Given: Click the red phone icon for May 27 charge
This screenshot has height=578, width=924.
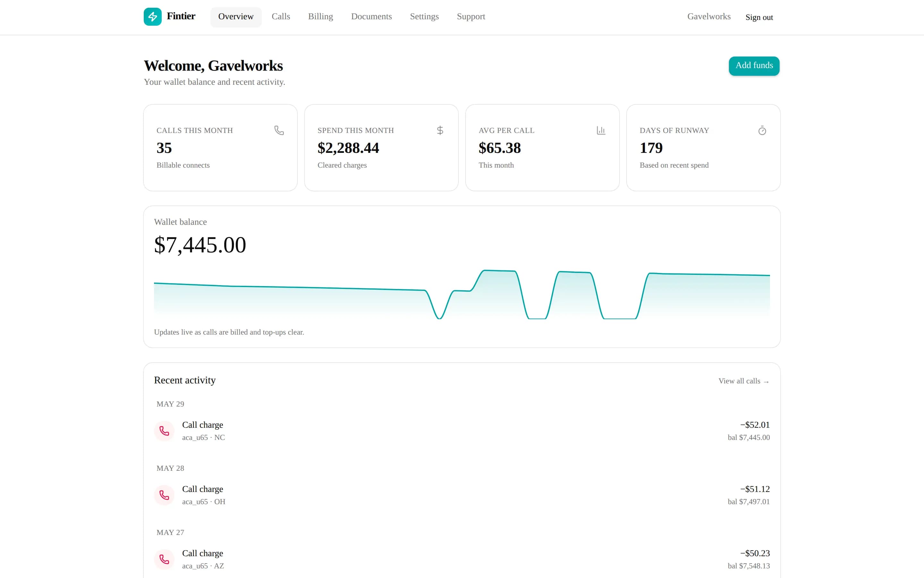Looking at the screenshot, I should (164, 559).
